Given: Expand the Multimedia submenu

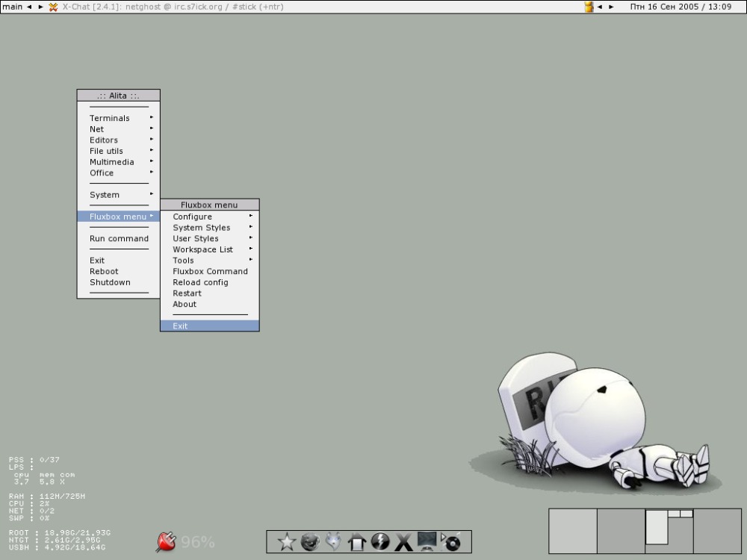Looking at the screenshot, I should point(119,161).
